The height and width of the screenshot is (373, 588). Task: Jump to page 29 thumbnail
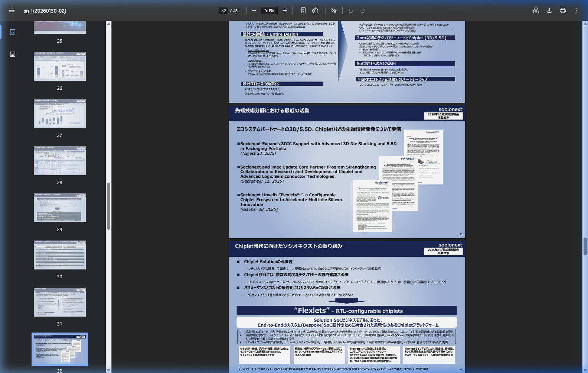pyautogui.click(x=60, y=208)
